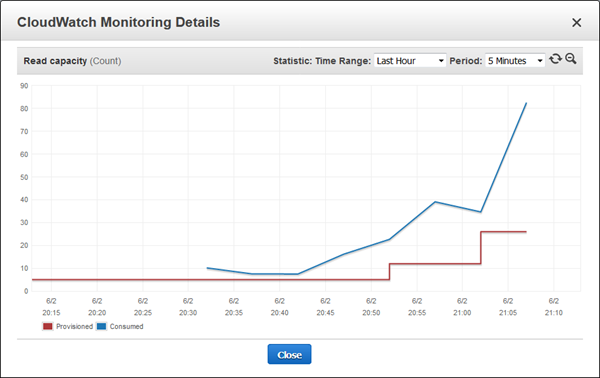The image size is (600, 378).
Task: Click the Statistic label text
Action: point(293,61)
